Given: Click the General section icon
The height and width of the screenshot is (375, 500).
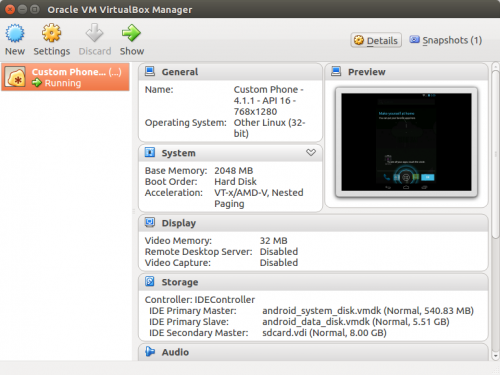Looking at the screenshot, I should pyautogui.click(x=150, y=71).
